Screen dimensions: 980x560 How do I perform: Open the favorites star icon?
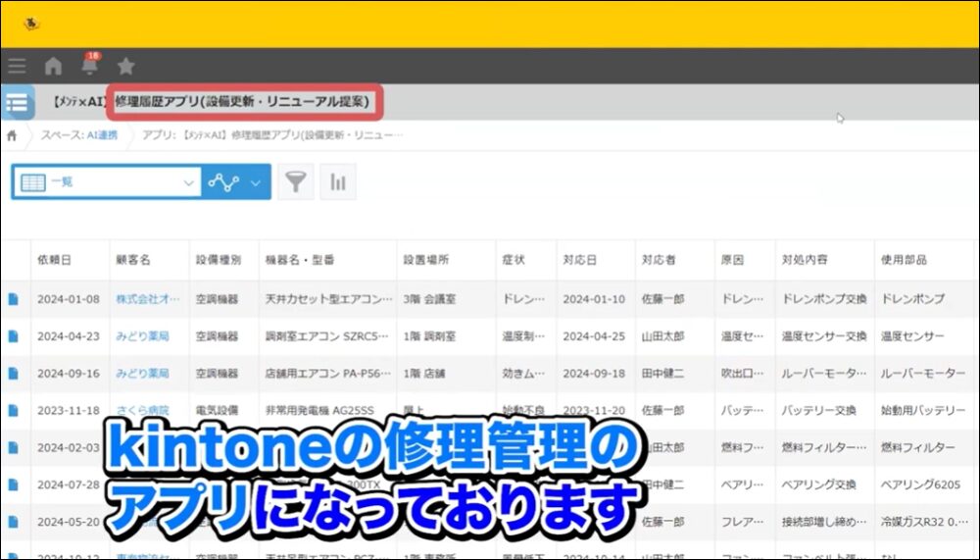[x=125, y=67]
